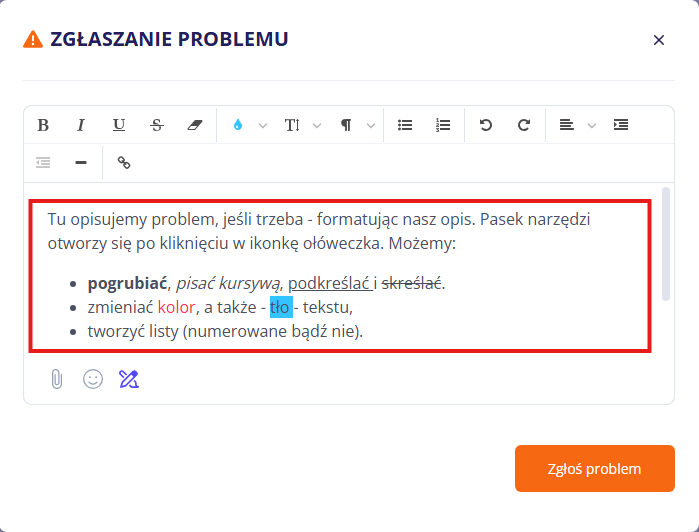
Task: Open text color droplet tool
Action: (238, 125)
